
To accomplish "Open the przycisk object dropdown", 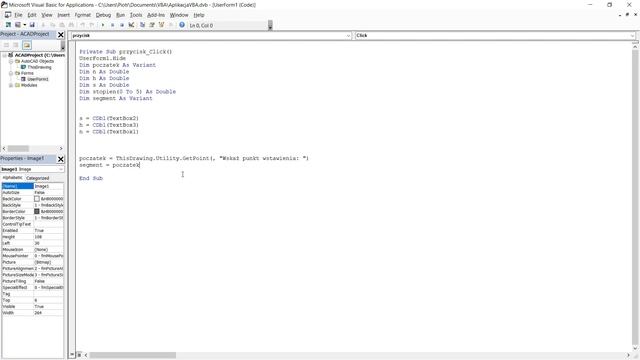I will tap(348, 36).
